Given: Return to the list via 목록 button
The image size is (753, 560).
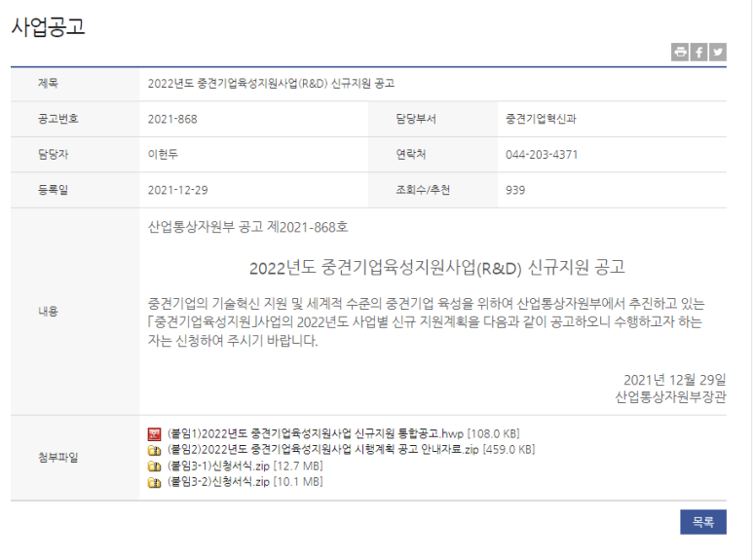Looking at the screenshot, I should pyautogui.click(x=703, y=522).
